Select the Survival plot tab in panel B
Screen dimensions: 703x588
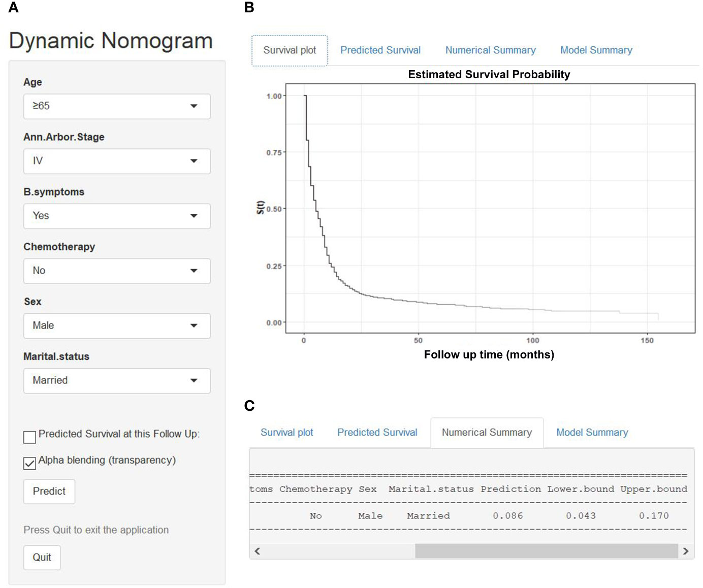(290, 50)
